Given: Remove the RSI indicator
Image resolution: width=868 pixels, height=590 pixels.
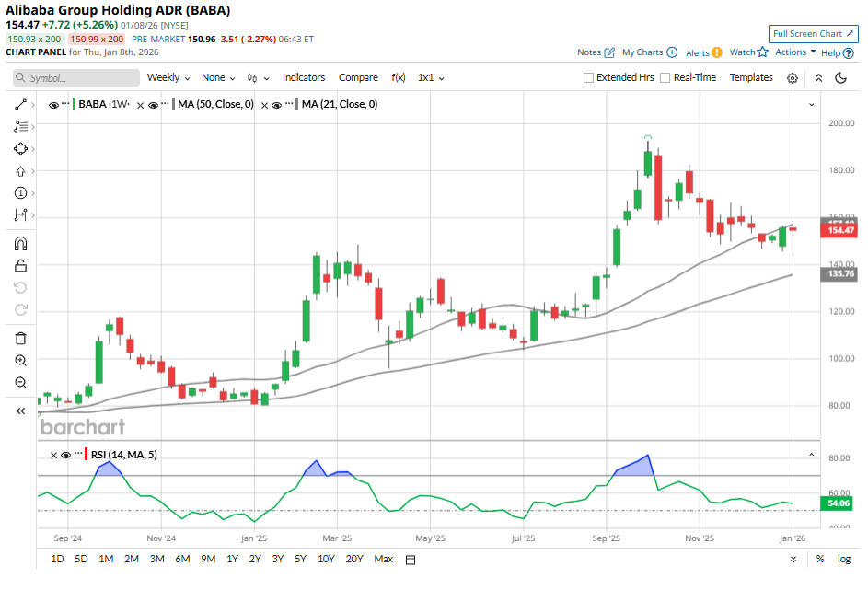Looking at the screenshot, I should click(53, 456).
